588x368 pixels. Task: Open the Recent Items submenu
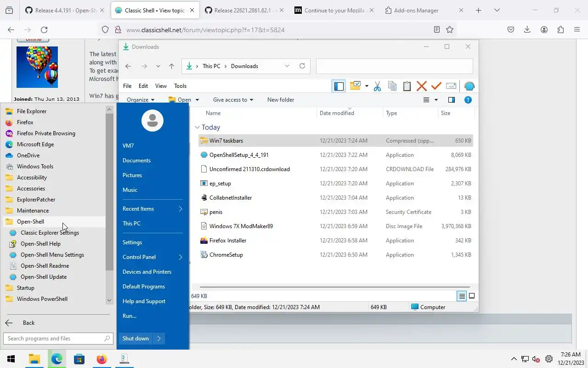153,209
